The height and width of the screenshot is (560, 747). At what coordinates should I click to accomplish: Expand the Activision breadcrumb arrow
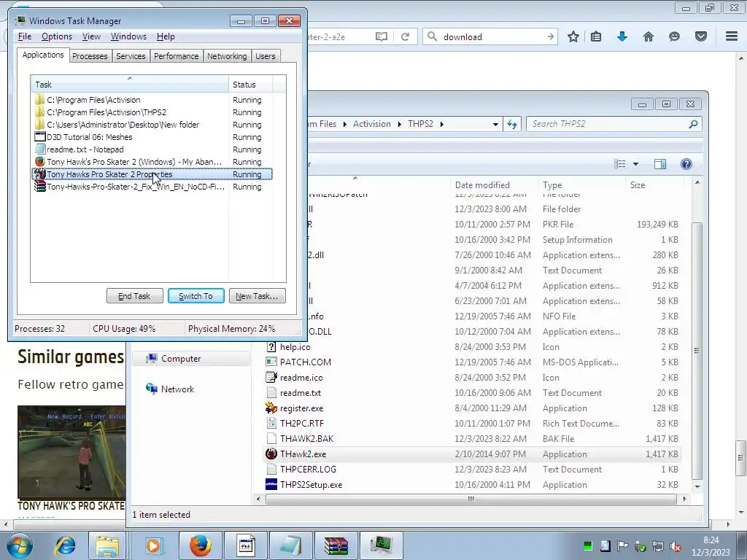pos(399,124)
